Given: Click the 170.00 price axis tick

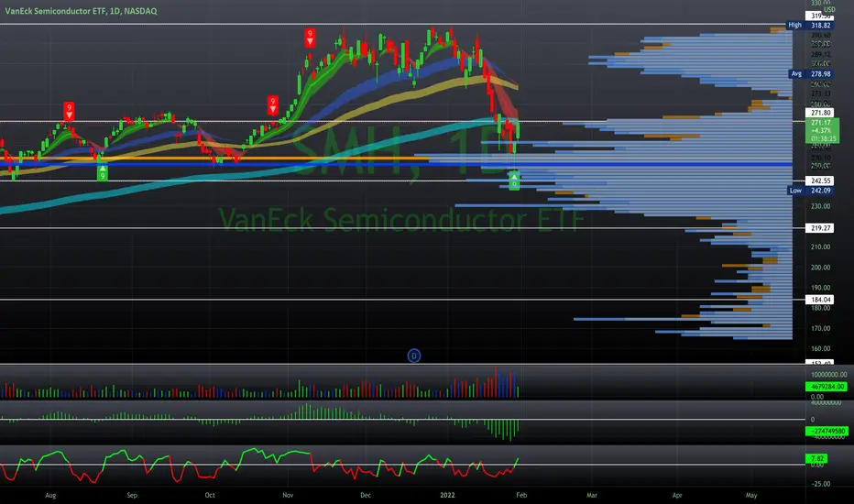Looking at the screenshot, I should click(820, 328).
